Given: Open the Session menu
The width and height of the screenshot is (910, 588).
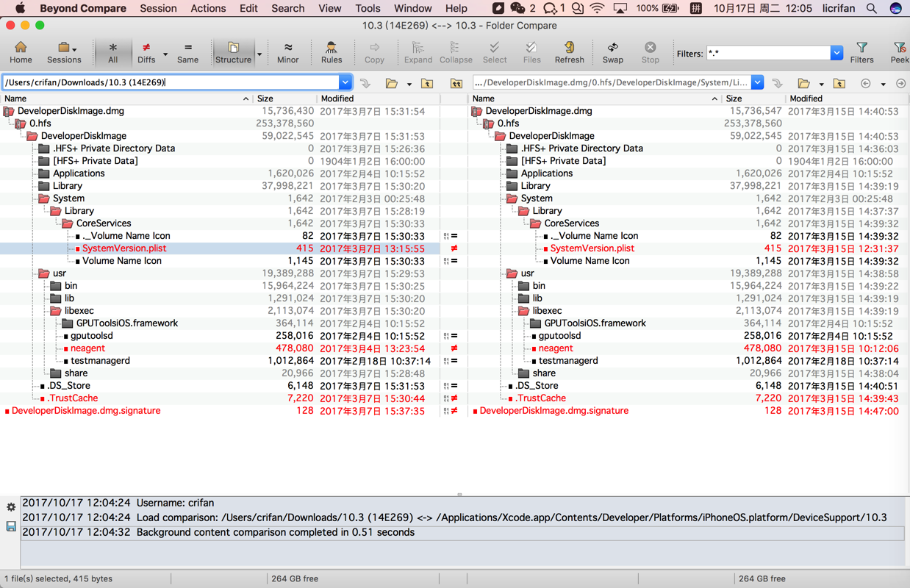Looking at the screenshot, I should click(158, 8).
